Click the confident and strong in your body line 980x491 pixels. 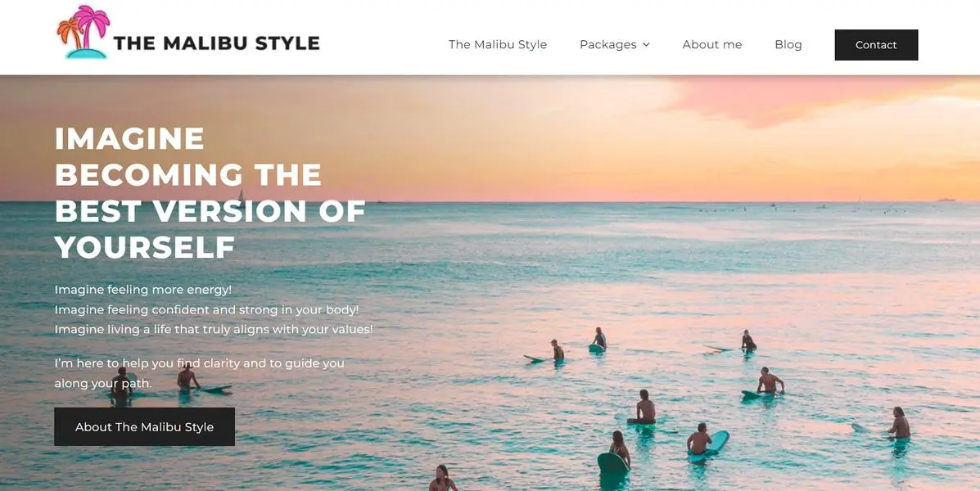pyautogui.click(x=207, y=310)
